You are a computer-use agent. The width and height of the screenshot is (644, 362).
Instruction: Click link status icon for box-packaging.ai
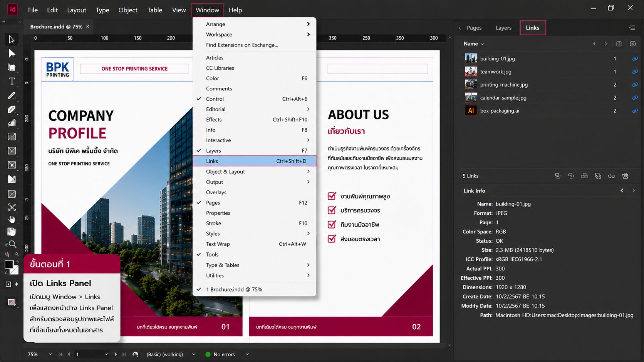coord(634,111)
